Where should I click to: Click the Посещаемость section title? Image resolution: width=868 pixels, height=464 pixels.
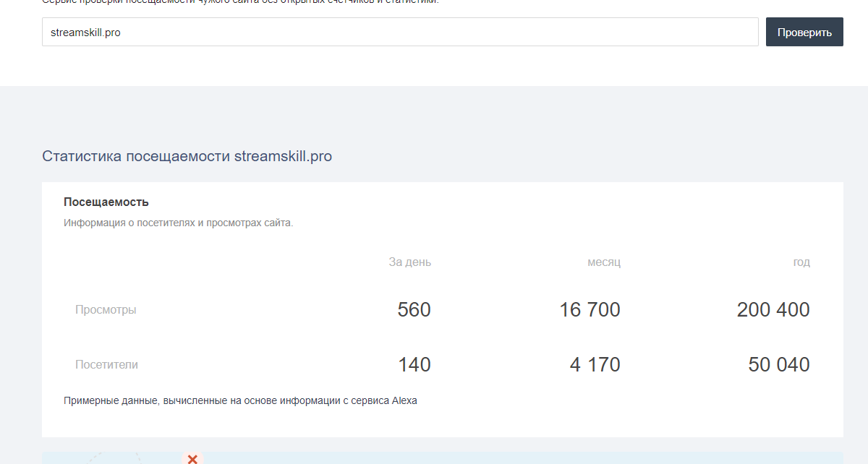coord(106,202)
